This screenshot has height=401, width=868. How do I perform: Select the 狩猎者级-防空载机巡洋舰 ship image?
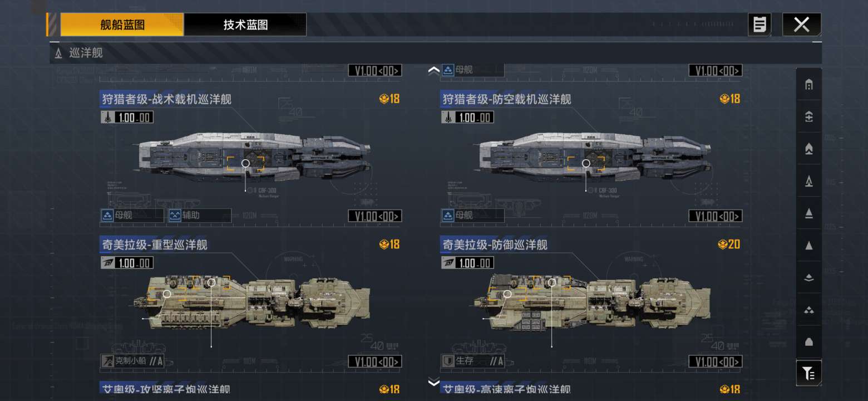pos(595,157)
